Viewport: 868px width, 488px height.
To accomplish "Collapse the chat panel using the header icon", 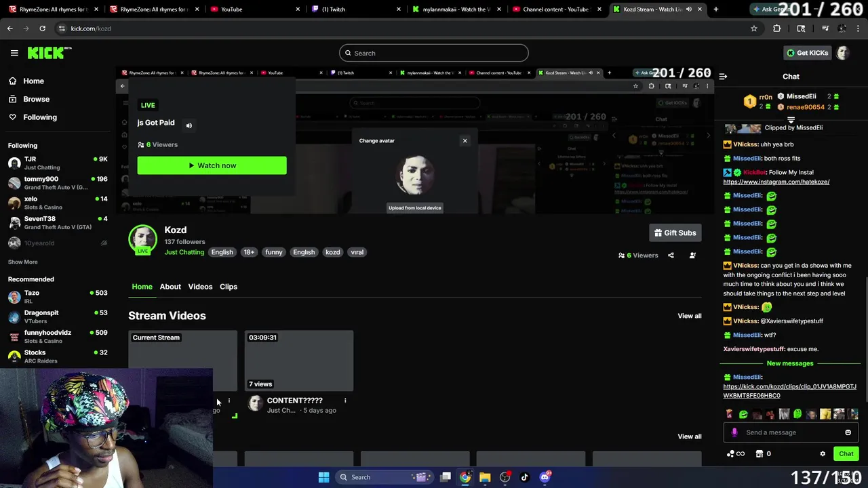I will click(723, 77).
